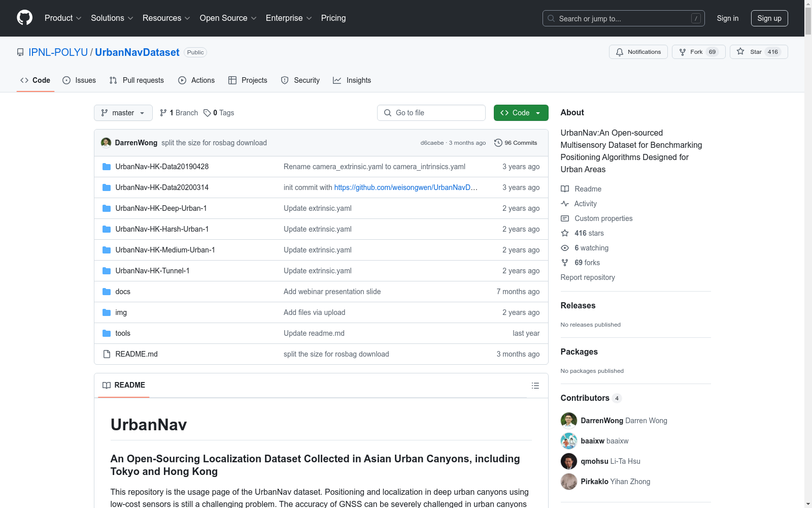Viewport: 812px width, 508px height.
Task: Click the UrbanNav-HK-Medium-Urban-1 folder icon
Action: tap(107, 250)
